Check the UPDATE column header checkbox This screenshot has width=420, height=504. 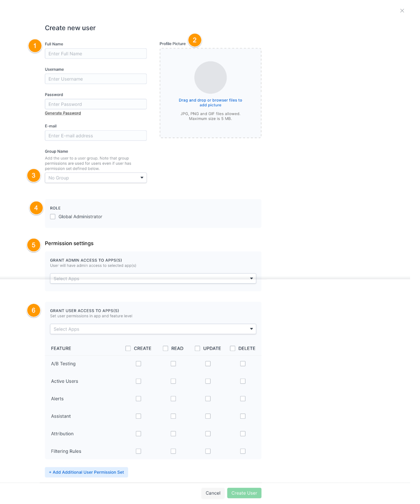(x=197, y=348)
